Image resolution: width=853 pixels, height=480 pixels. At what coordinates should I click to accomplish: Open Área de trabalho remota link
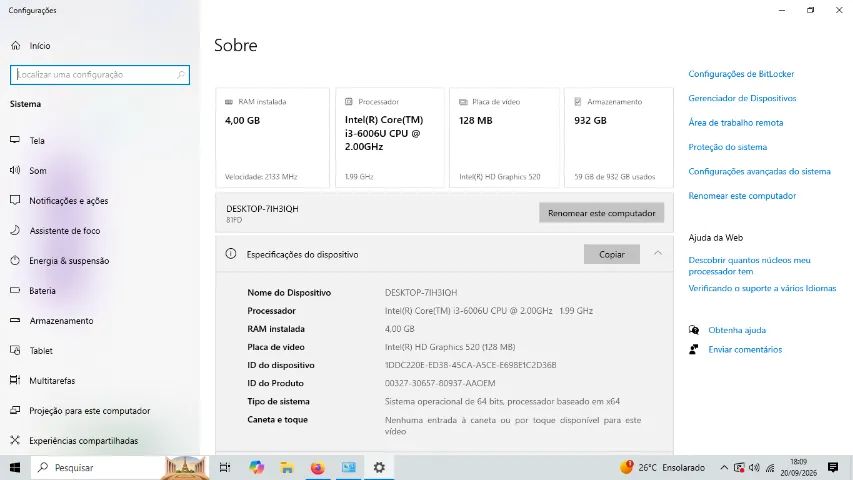[x=735, y=123]
